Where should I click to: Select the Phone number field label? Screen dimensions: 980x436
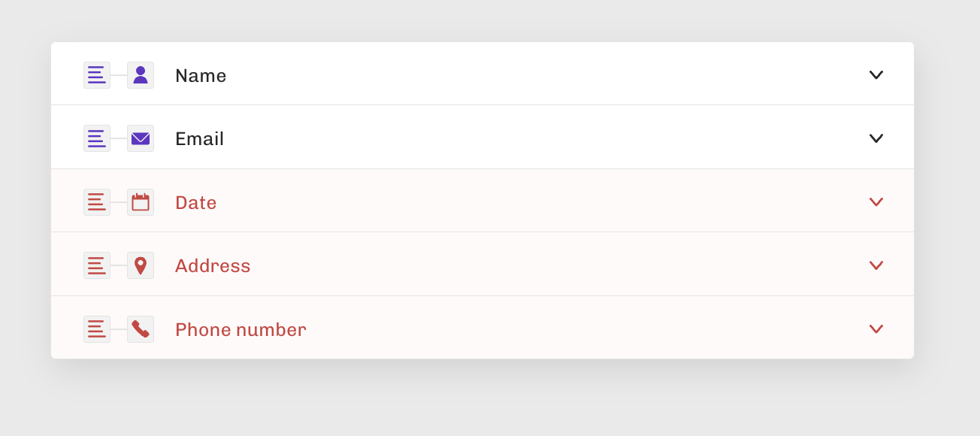click(240, 329)
